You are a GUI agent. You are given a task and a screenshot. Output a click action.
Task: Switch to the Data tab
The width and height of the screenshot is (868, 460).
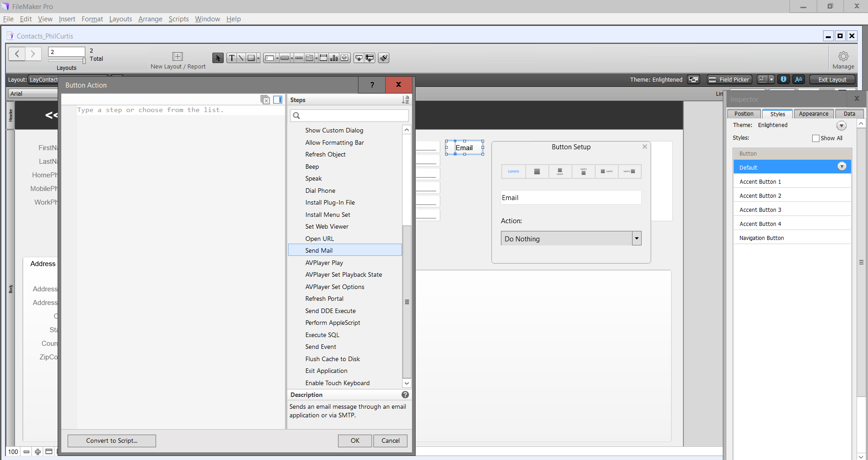click(x=849, y=114)
